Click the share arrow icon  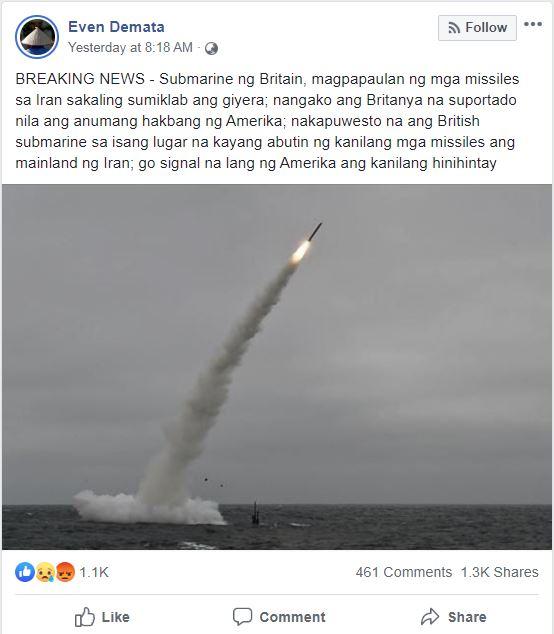pyautogui.click(x=430, y=617)
